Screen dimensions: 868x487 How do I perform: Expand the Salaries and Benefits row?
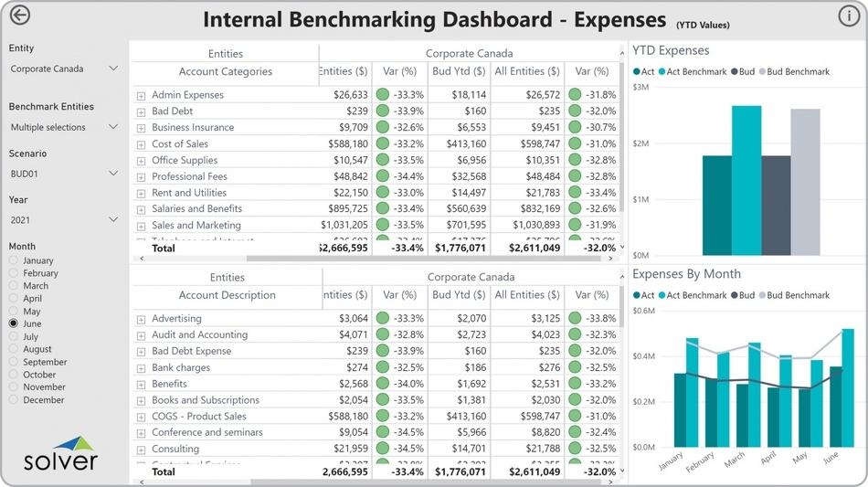point(141,209)
